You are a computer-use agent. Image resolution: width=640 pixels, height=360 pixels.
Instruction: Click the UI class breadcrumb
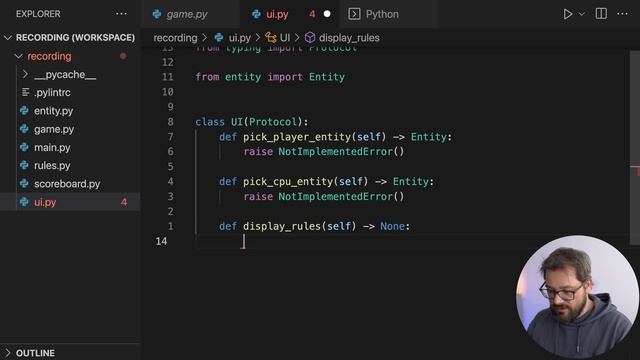[x=285, y=38]
